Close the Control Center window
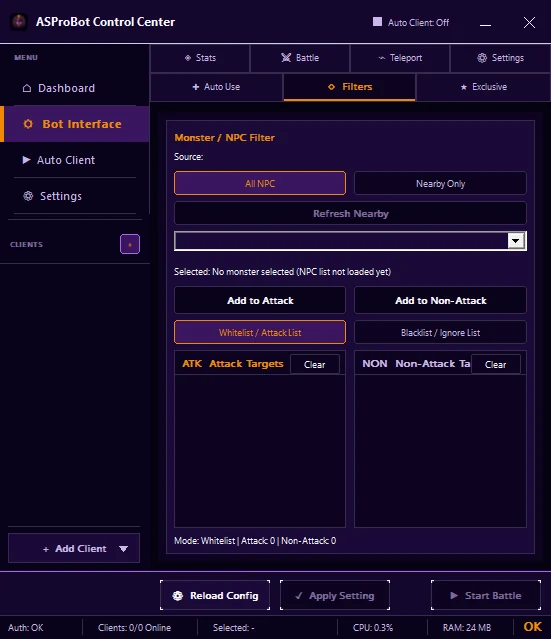This screenshot has height=639, width=551. coord(529,22)
